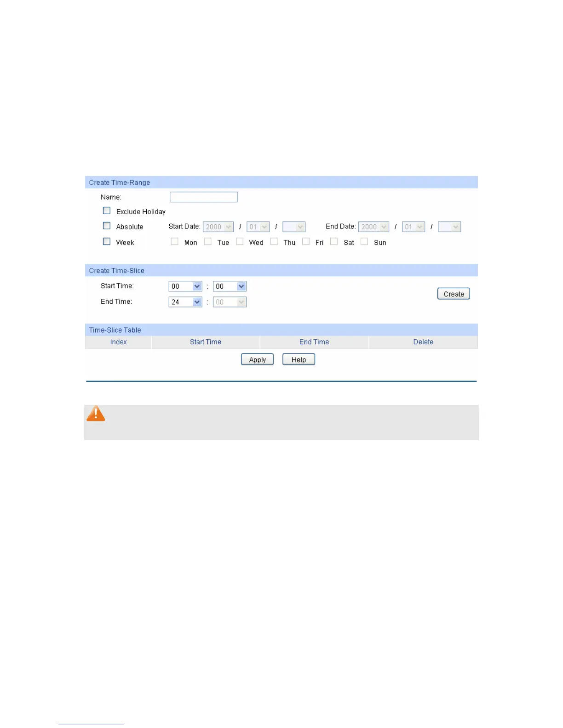Click the End Date label

[341, 226]
